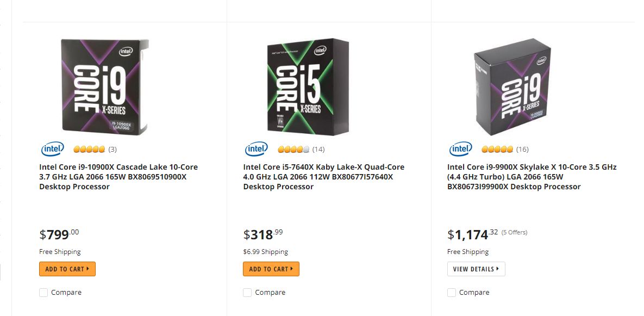Image resolution: width=644 pixels, height=316 pixels.
Task: Check Compare for the i9-10900X
Action: [43, 293]
